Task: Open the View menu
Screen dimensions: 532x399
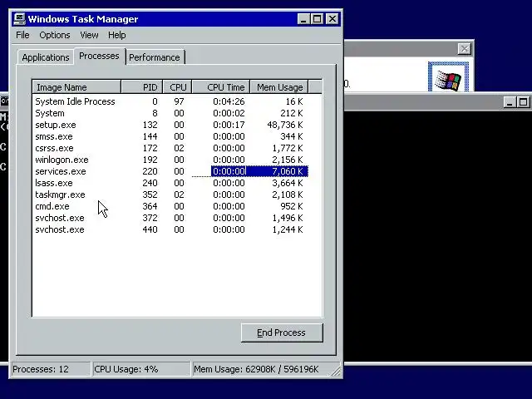Action: (x=89, y=35)
